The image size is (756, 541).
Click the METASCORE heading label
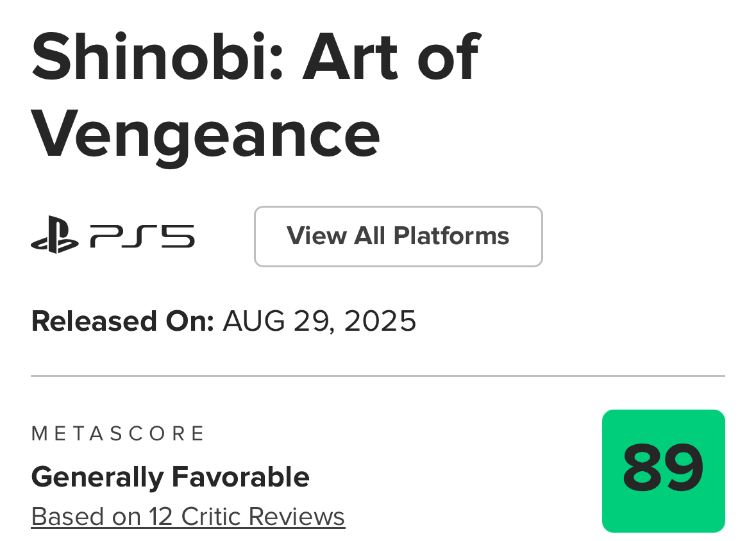tap(118, 433)
